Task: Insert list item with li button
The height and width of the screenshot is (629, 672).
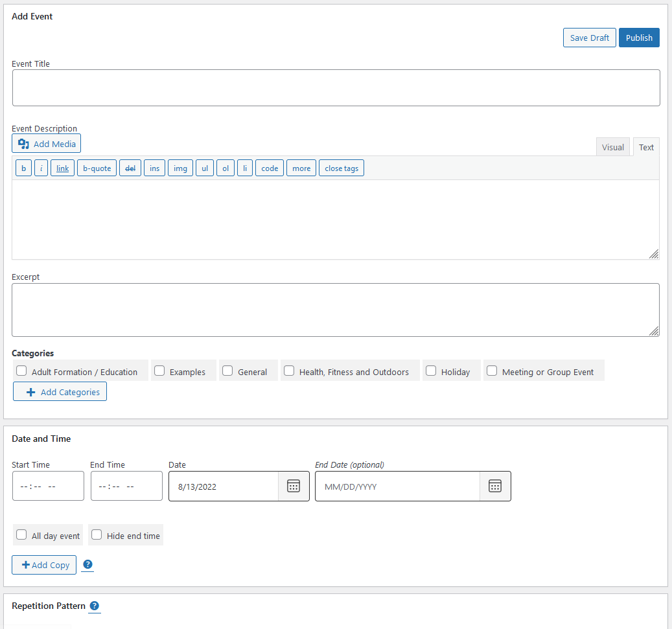Action: pyautogui.click(x=245, y=168)
